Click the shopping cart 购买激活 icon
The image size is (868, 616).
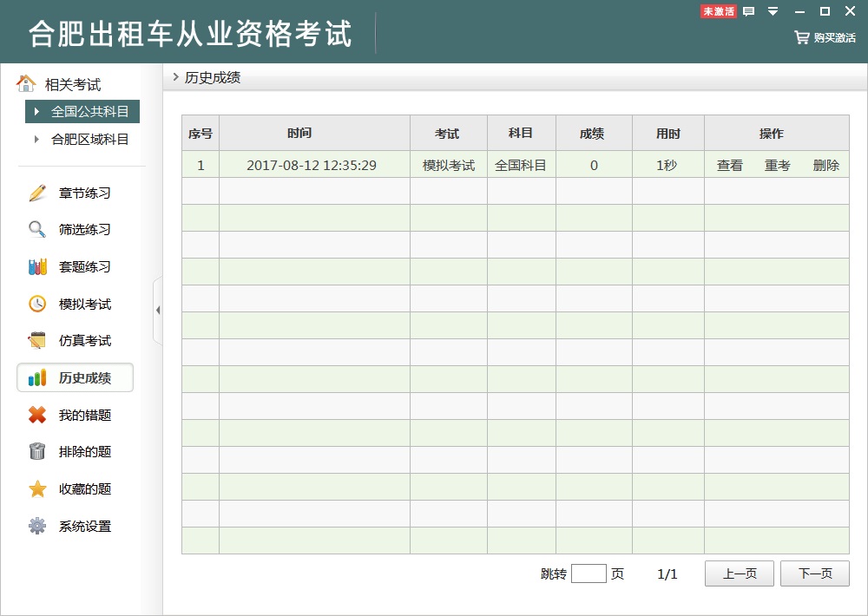coord(801,37)
